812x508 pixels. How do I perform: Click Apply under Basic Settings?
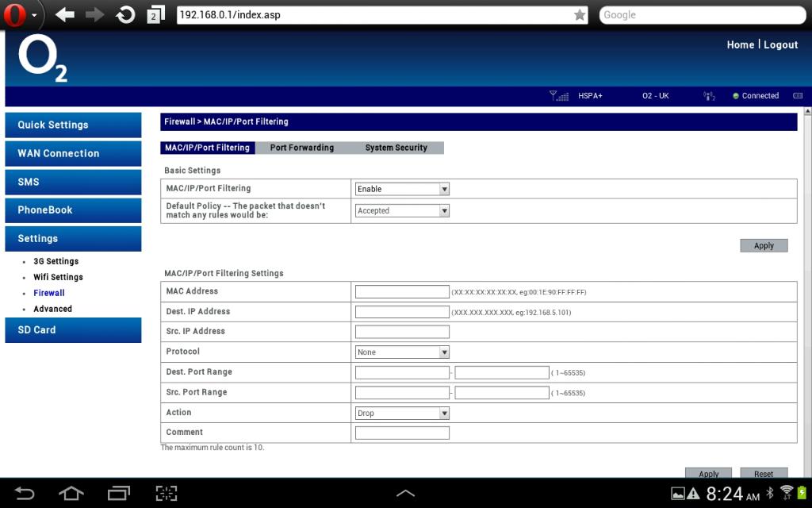tap(764, 246)
